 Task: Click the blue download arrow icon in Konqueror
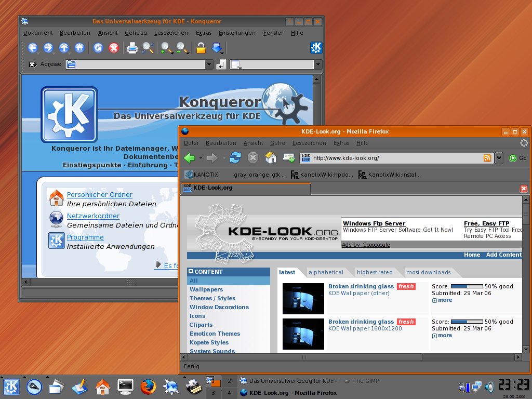click(x=217, y=48)
